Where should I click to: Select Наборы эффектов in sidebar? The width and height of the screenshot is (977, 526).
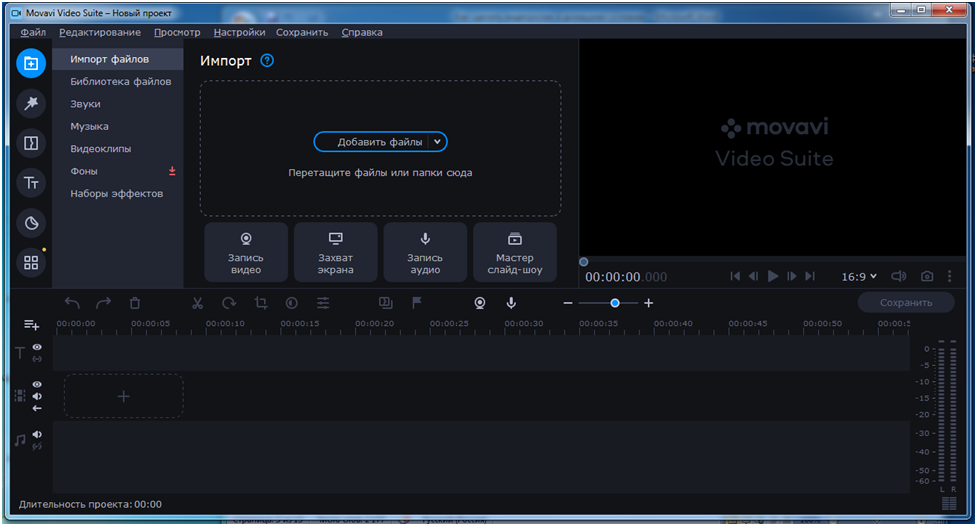tap(118, 194)
